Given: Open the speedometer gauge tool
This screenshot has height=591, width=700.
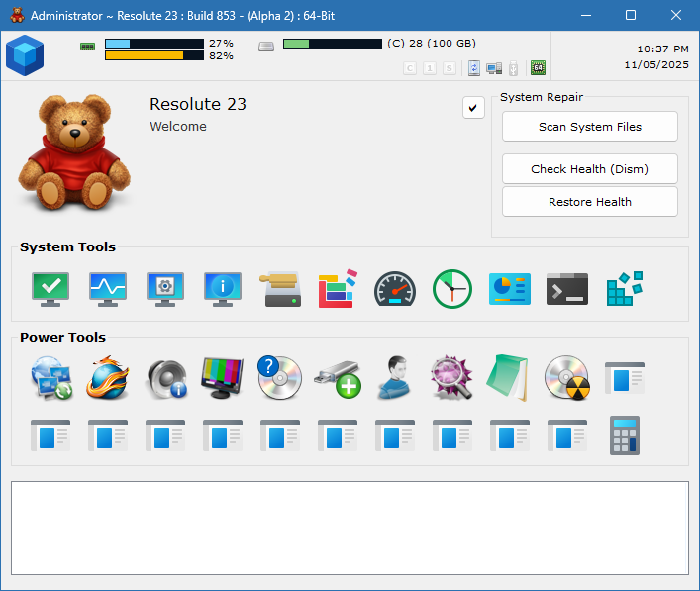Looking at the screenshot, I should (x=395, y=289).
